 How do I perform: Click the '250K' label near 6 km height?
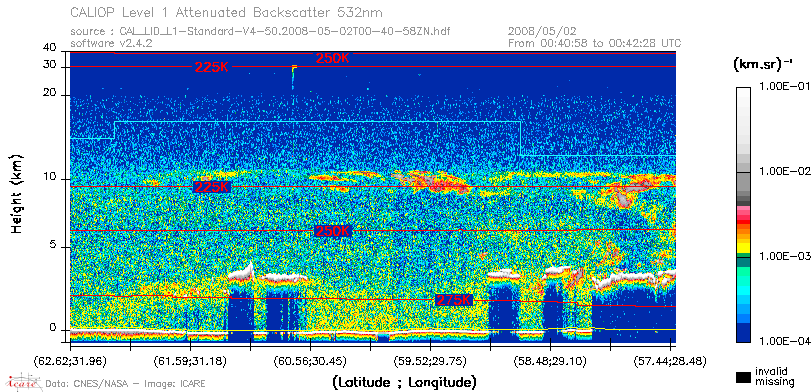333,231
